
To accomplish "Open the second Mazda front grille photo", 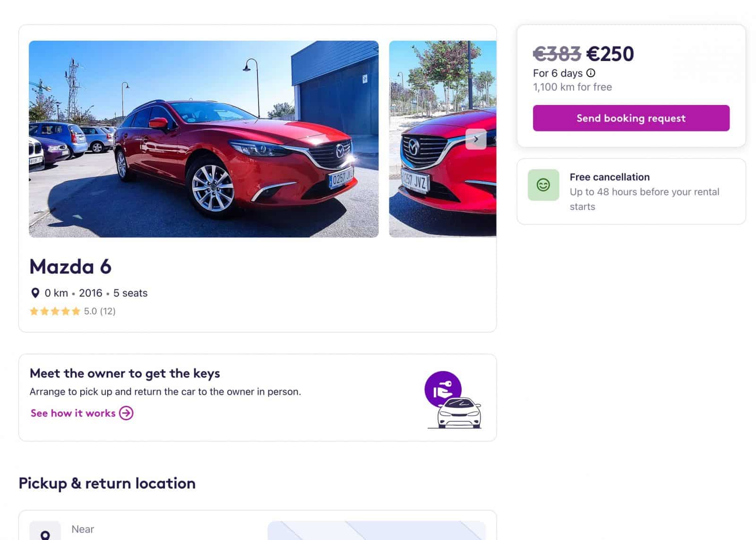I will click(x=443, y=139).
